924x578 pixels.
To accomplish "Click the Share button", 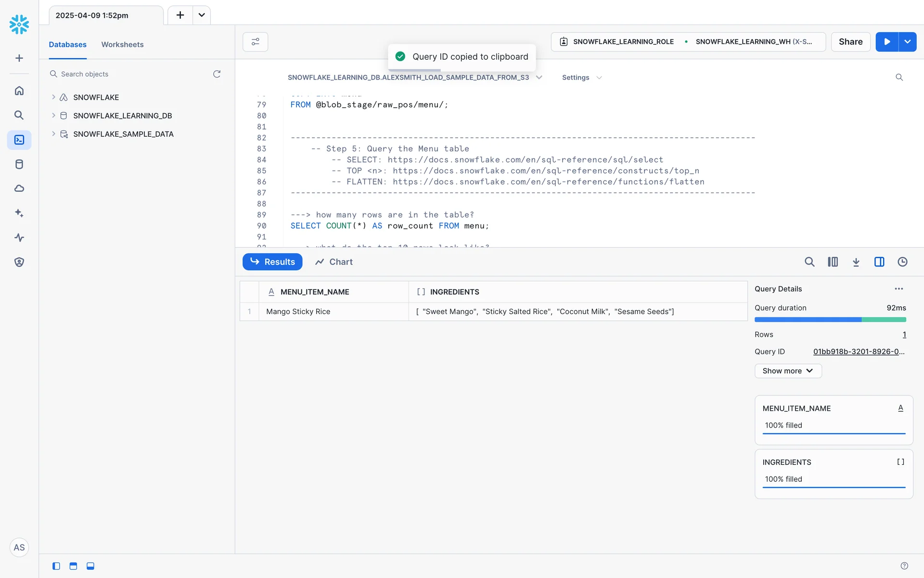I will point(850,42).
